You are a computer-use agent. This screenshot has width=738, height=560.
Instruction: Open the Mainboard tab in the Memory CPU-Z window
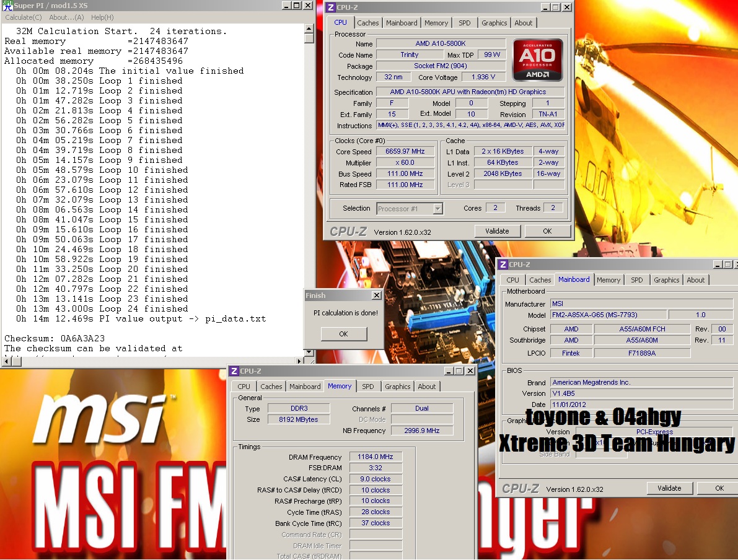click(x=305, y=387)
